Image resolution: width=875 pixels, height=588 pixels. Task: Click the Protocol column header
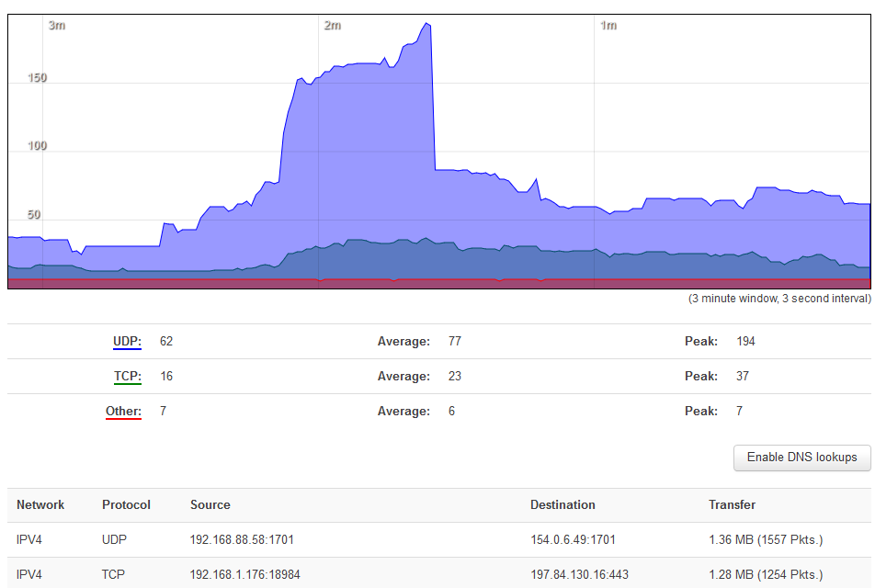(126, 505)
